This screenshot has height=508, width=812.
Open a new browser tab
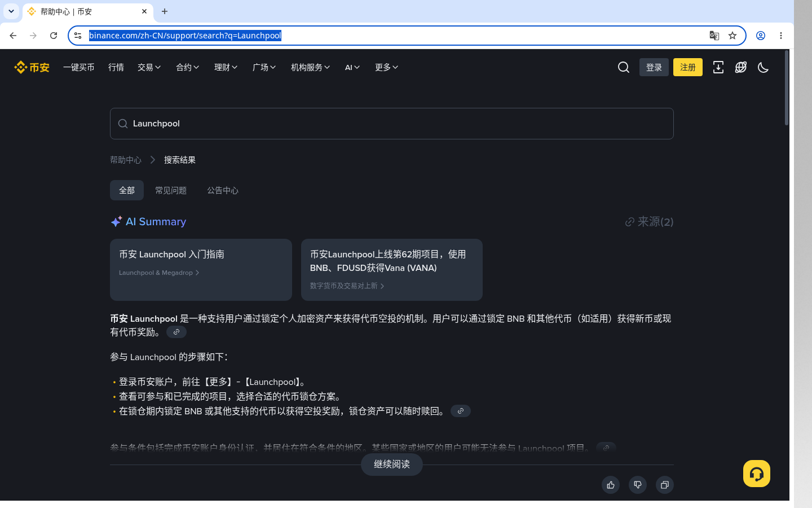click(165, 11)
